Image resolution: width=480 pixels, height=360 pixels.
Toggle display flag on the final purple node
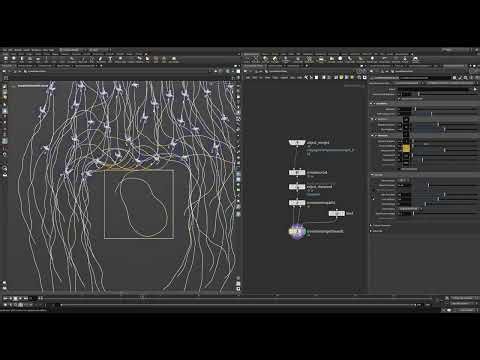(x=303, y=231)
